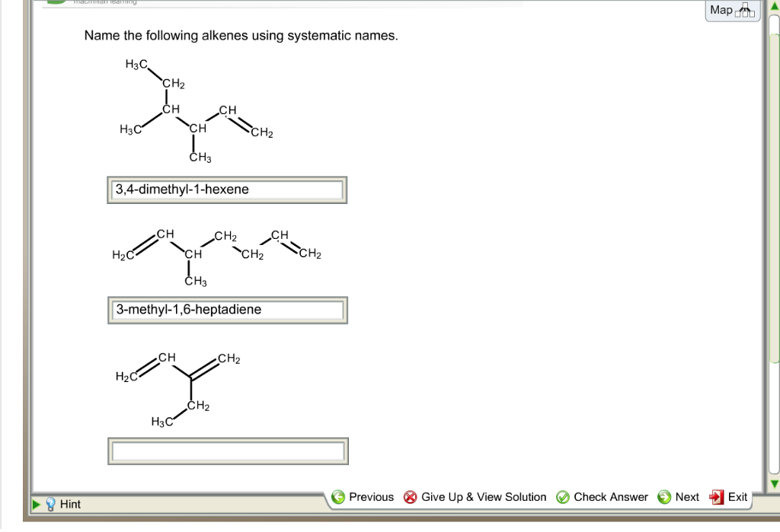Click the green Next arrow icon
The image size is (780, 532).
662,497
